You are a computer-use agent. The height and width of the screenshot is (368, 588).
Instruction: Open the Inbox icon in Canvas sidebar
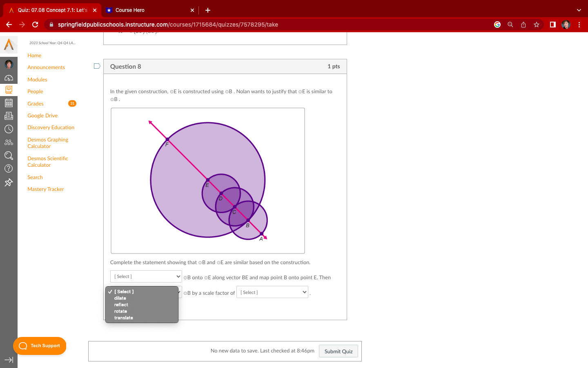(9, 116)
